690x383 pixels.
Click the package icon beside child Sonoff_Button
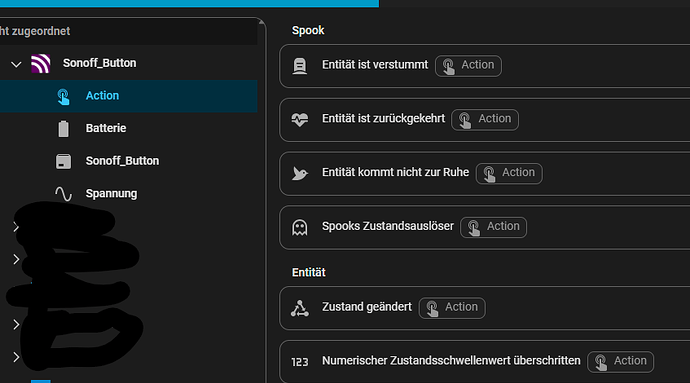63,161
